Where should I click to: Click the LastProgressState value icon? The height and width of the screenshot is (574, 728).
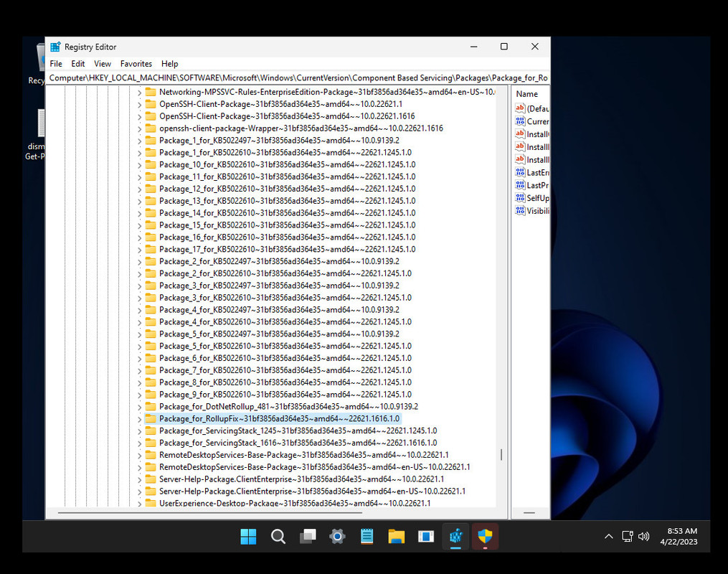tap(520, 185)
